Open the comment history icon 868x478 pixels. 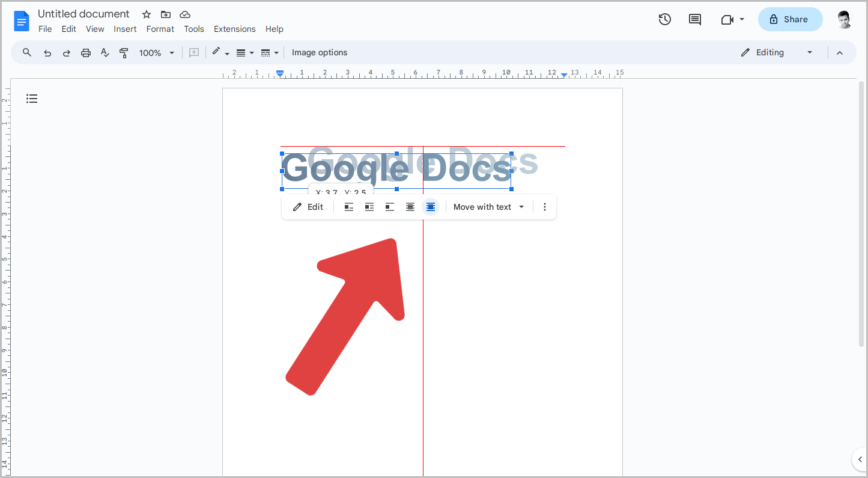coord(695,19)
